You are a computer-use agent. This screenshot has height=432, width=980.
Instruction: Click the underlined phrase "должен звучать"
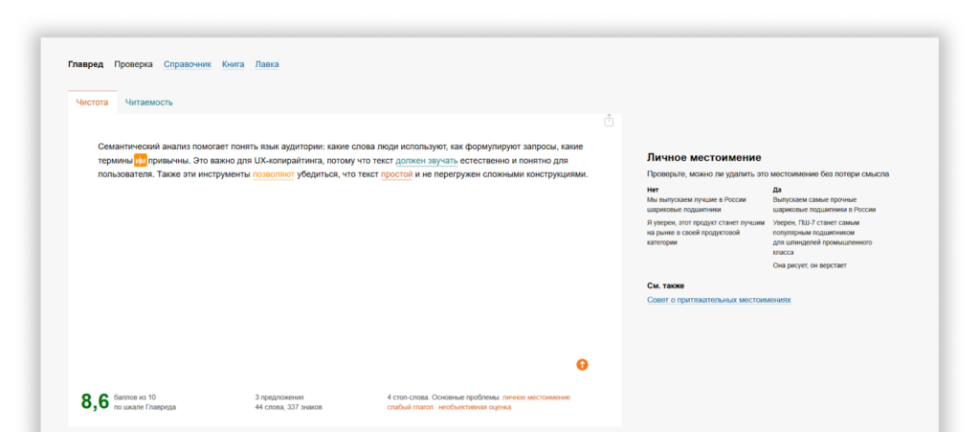coord(426,161)
